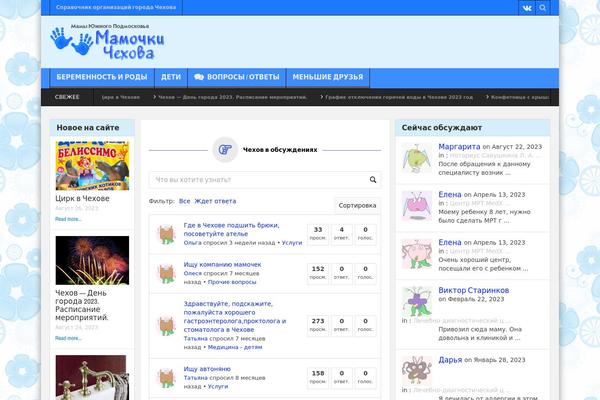Click avatar of Елена's Очень хороший центр comment
Image resolution: width=600 pixels, height=400 pixels.
417,254
